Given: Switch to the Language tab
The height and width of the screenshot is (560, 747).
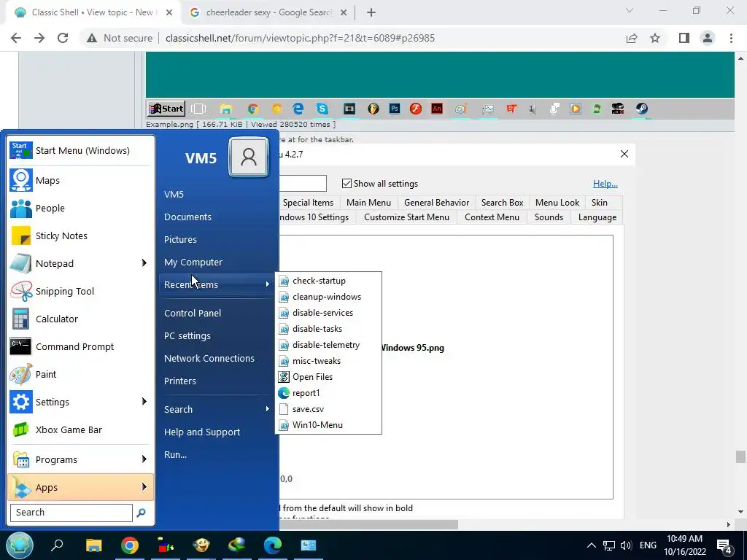Looking at the screenshot, I should click(597, 217).
